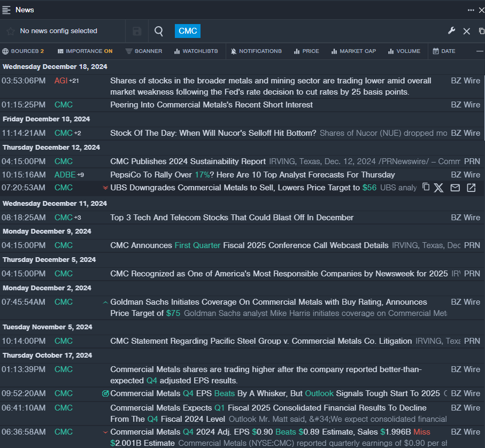Click the save news config icon
The image size is (485, 448).
(137, 31)
